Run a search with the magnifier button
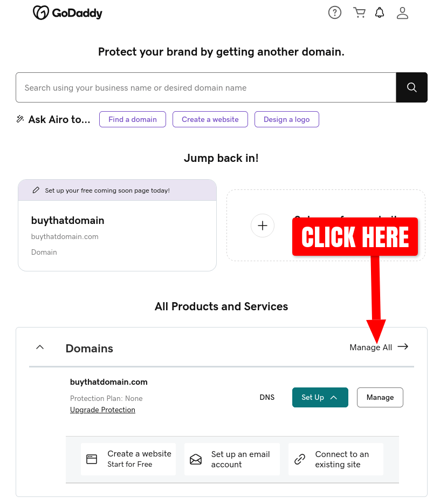This screenshot has width=440, height=504. coord(411,87)
